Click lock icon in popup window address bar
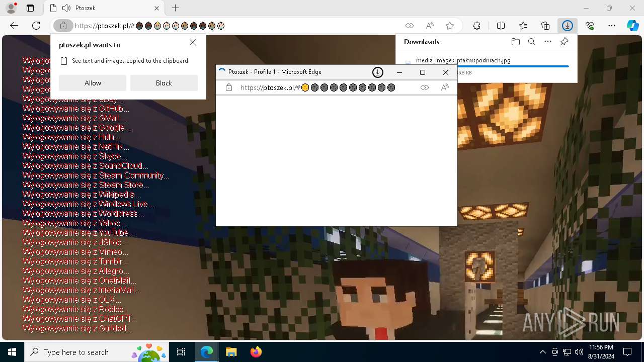Viewport: 644px width, 362px height. click(229, 87)
